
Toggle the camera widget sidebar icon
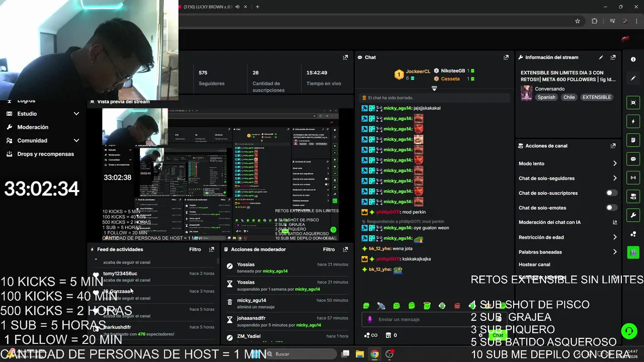[x=633, y=196]
